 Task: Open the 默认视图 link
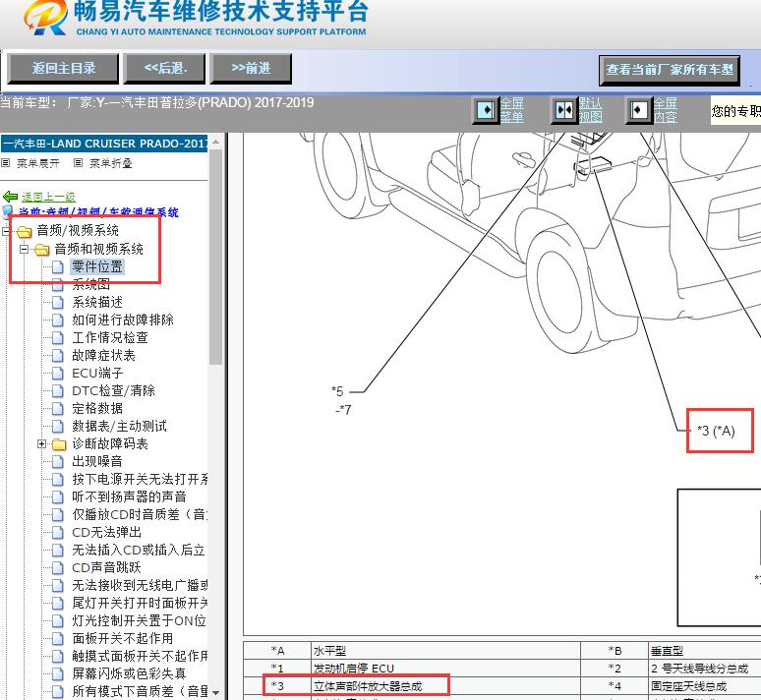click(x=591, y=110)
